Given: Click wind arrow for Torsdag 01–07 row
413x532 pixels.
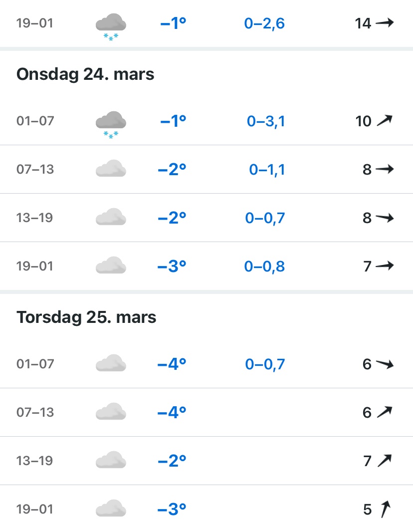Looking at the screenshot, I should [385, 364].
